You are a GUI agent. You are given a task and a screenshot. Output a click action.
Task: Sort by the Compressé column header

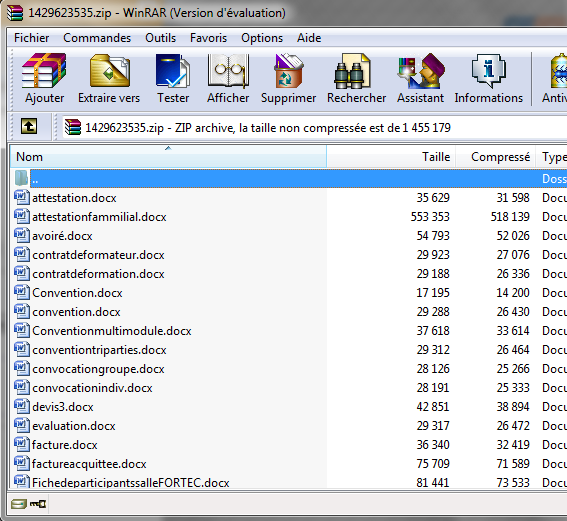point(495,157)
